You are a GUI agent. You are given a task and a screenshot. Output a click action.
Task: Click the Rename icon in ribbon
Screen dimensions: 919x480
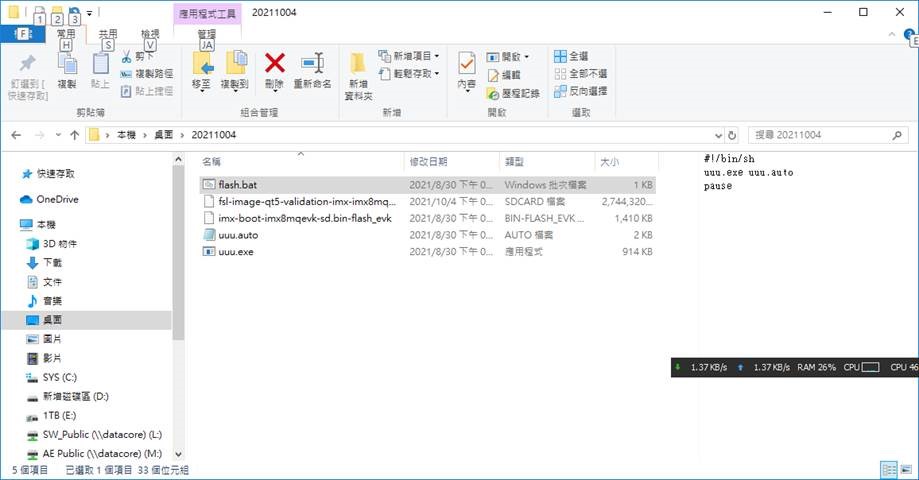(312, 64)
